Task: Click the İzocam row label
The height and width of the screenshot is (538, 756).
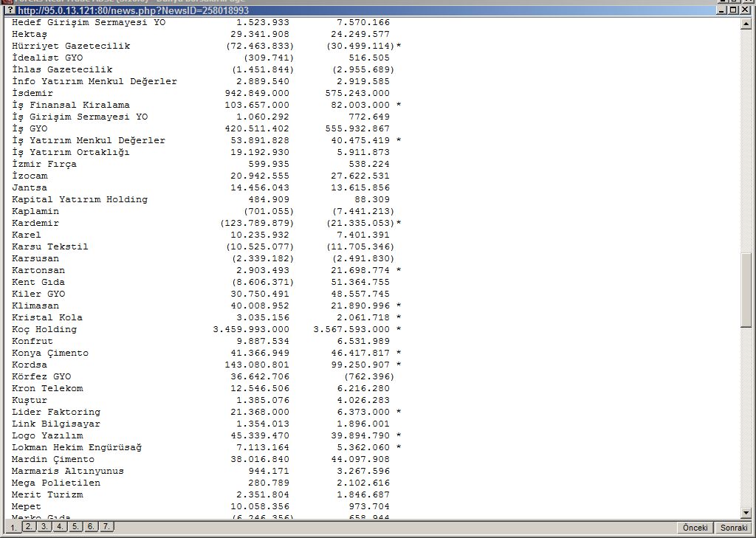Action: (30, 176)
